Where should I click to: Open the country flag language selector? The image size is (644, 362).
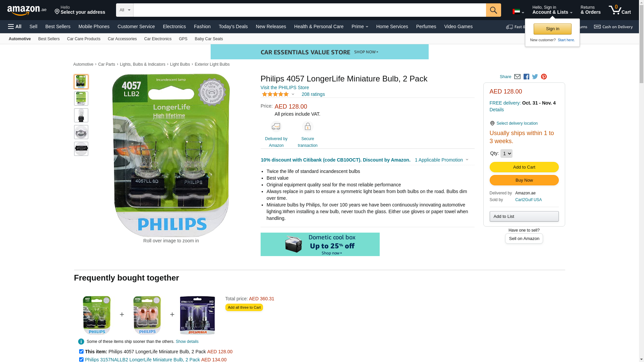pos(518,12)
